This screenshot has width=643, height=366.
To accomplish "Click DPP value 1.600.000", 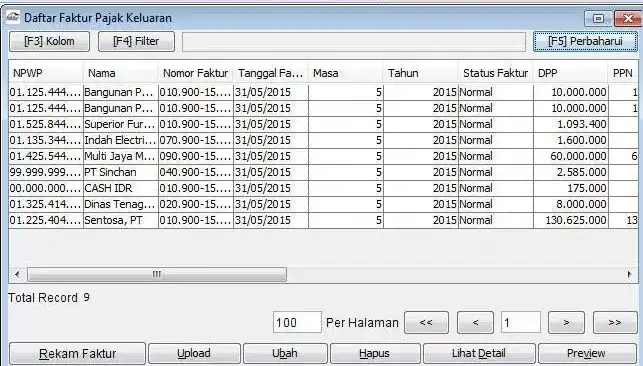I will 571,140.
